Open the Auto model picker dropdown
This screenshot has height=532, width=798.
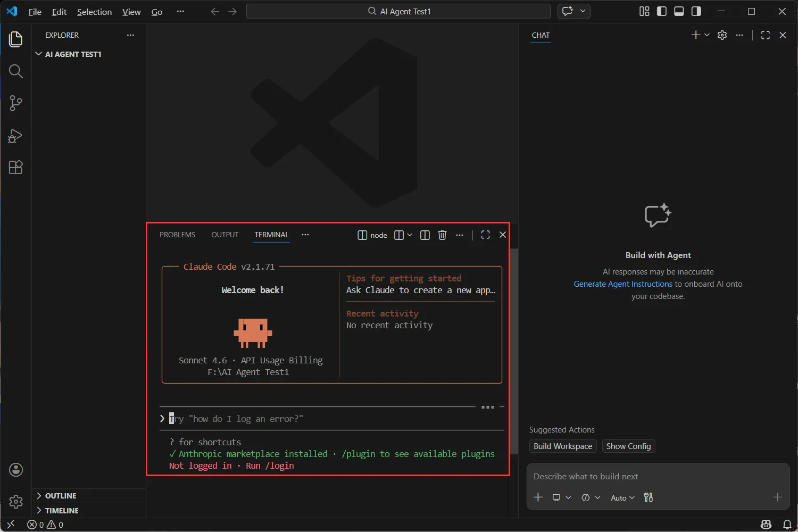pos(622,498)
